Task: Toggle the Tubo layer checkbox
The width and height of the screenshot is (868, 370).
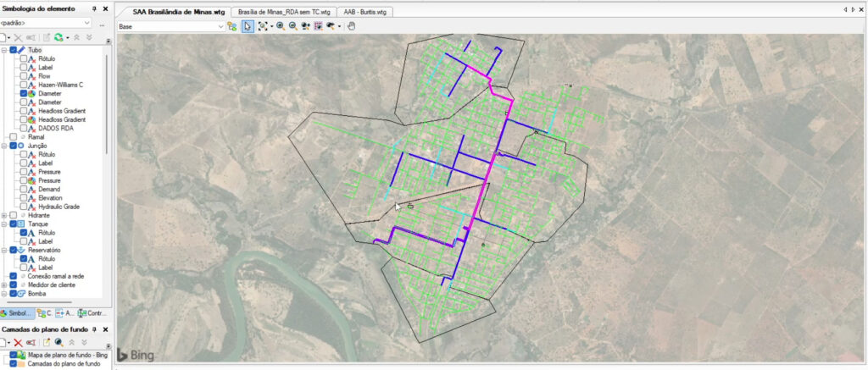Action: tap(14, 50)
